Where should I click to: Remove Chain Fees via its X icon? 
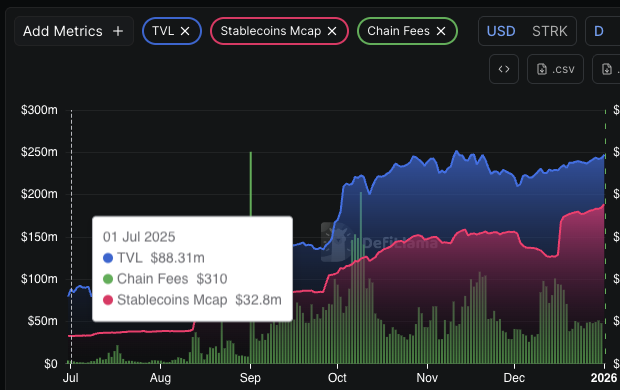tap(441, 31)
